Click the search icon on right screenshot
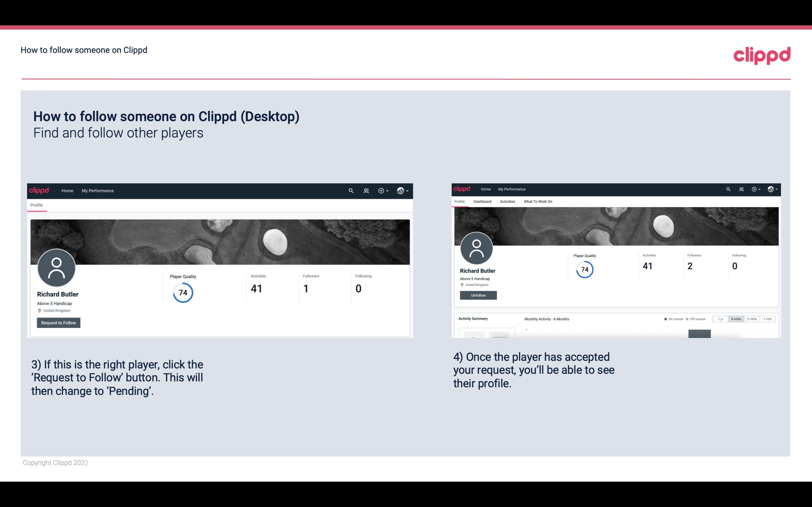 coord(728,189)
